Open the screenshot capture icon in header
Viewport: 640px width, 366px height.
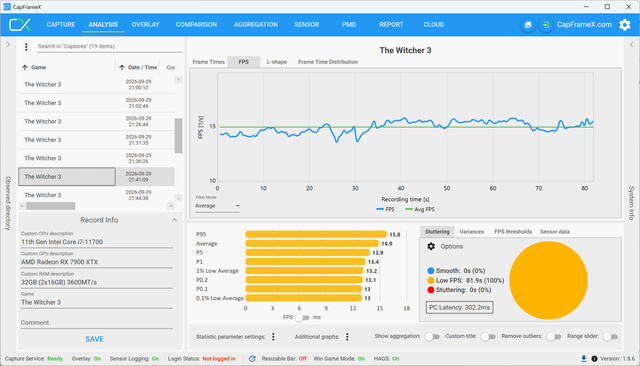pyautogui.click(x=528, y=25)
